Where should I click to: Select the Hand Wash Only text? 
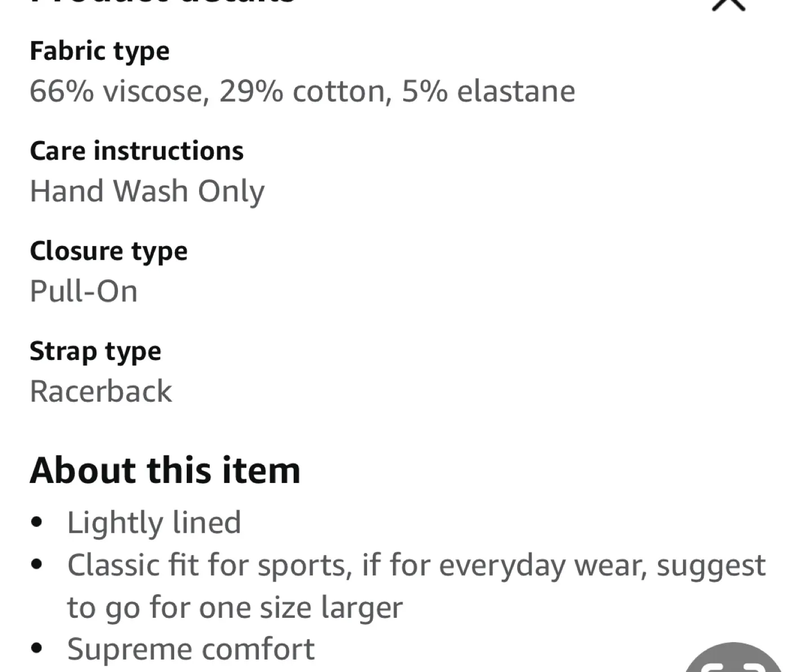(147, 191)
